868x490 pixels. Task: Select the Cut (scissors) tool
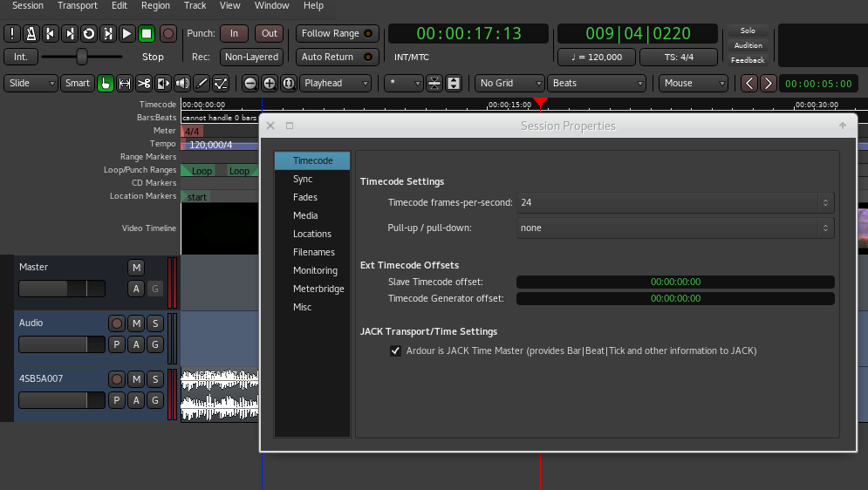(144, 84)
